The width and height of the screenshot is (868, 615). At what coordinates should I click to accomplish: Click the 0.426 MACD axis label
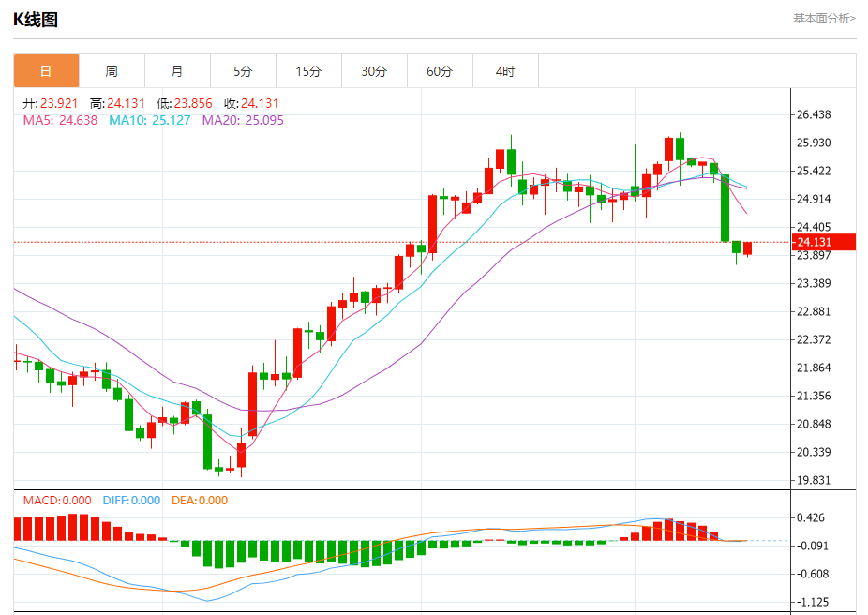pos(811,518)
